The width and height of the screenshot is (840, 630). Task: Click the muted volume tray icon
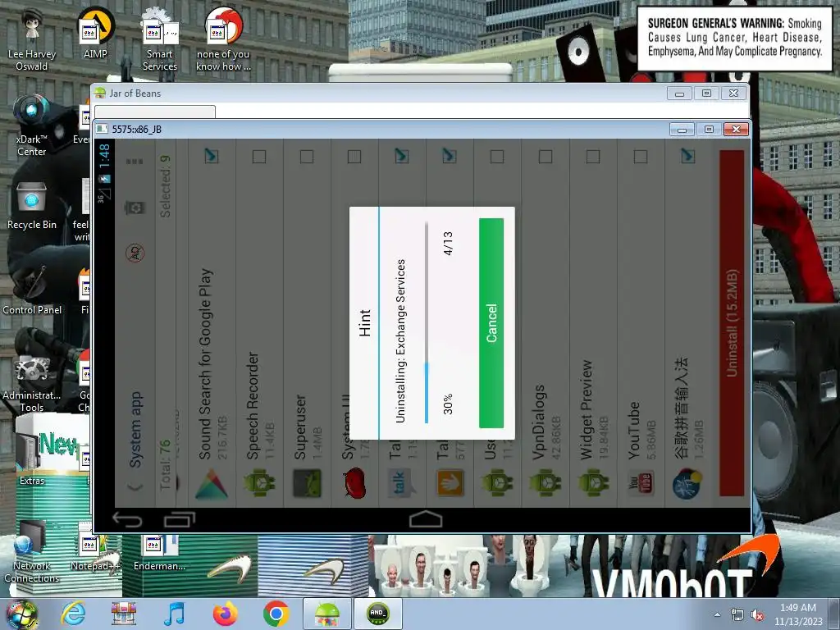[757, 615]
